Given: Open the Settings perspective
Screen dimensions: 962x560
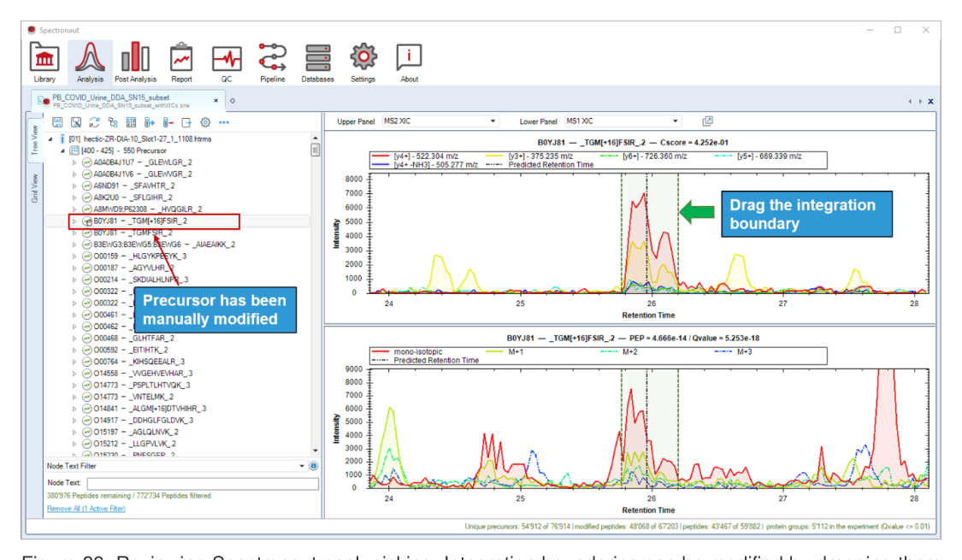Looking at the screenshot, I should tap(363, 62).
